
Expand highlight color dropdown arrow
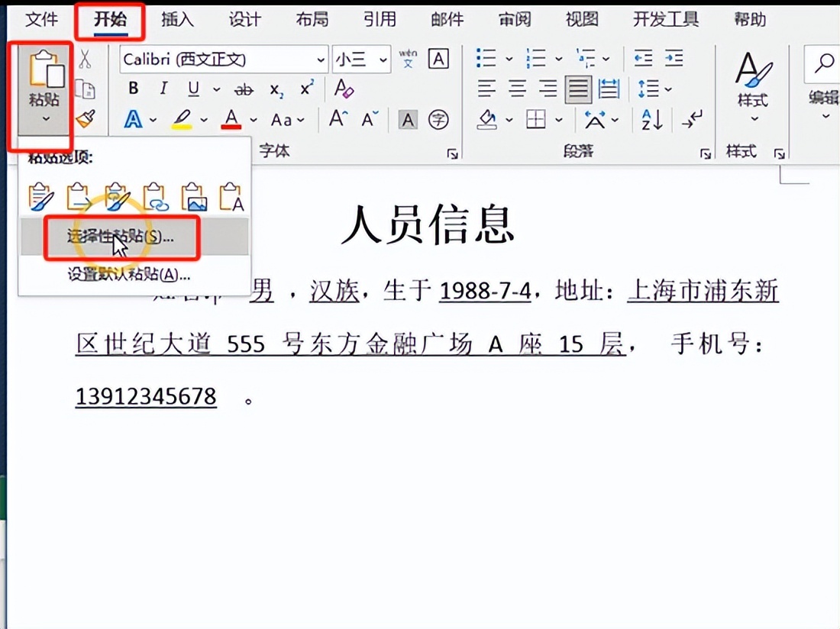point(204,121)
